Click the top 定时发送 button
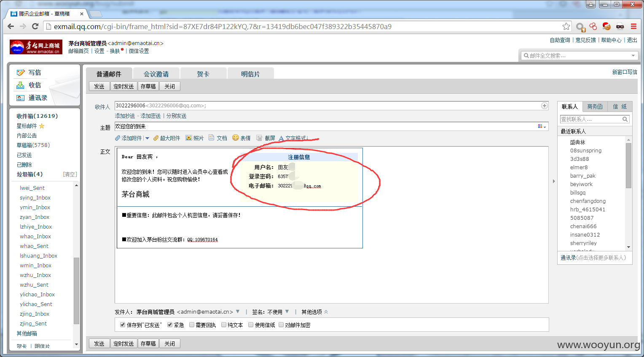This screenshot has height=357, width=644. pos(124,86)
